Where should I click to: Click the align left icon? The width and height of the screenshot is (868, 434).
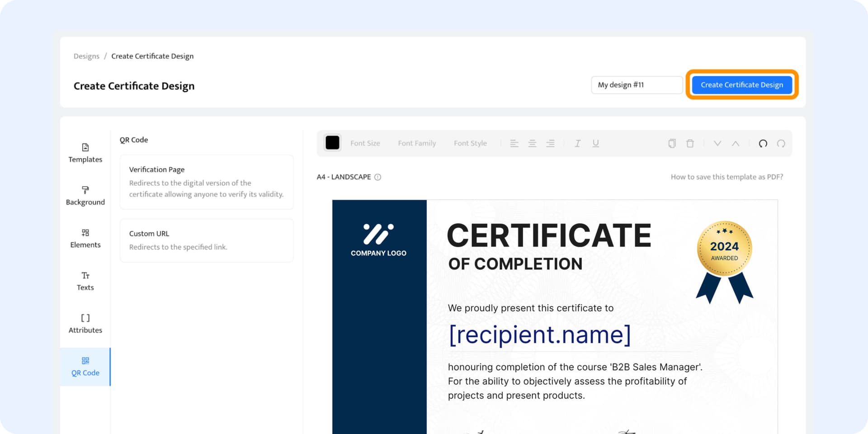(514, 143)
